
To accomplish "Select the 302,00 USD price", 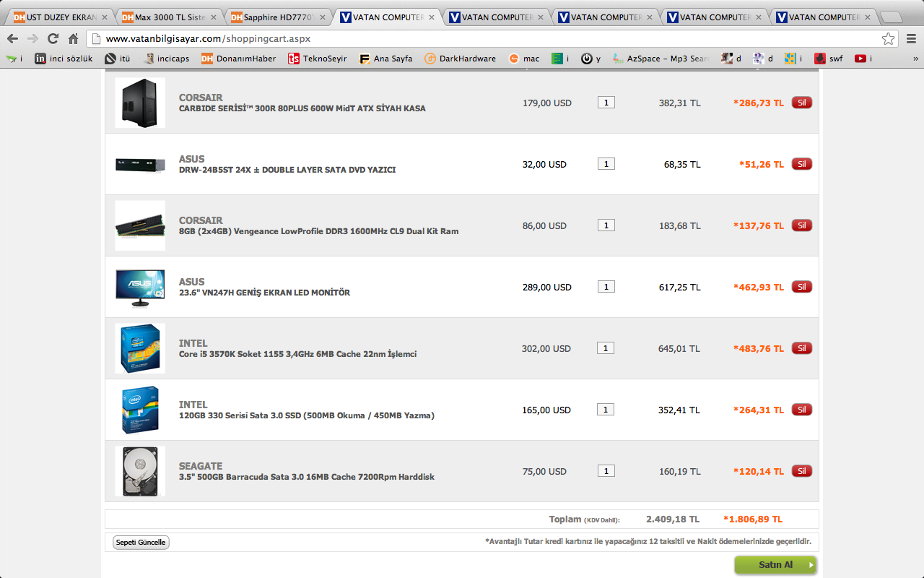I will coord(546,348).
